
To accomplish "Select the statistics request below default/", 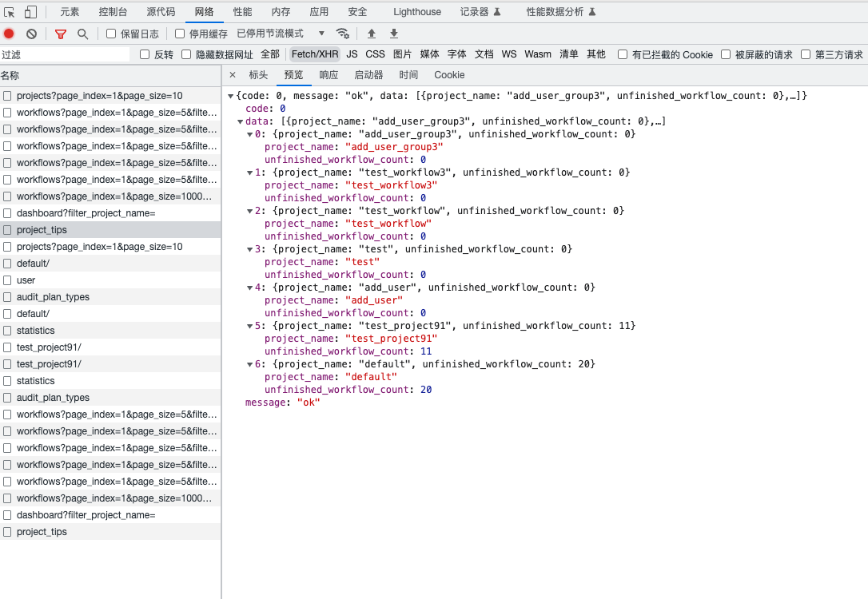I will (x=110, y=331).
